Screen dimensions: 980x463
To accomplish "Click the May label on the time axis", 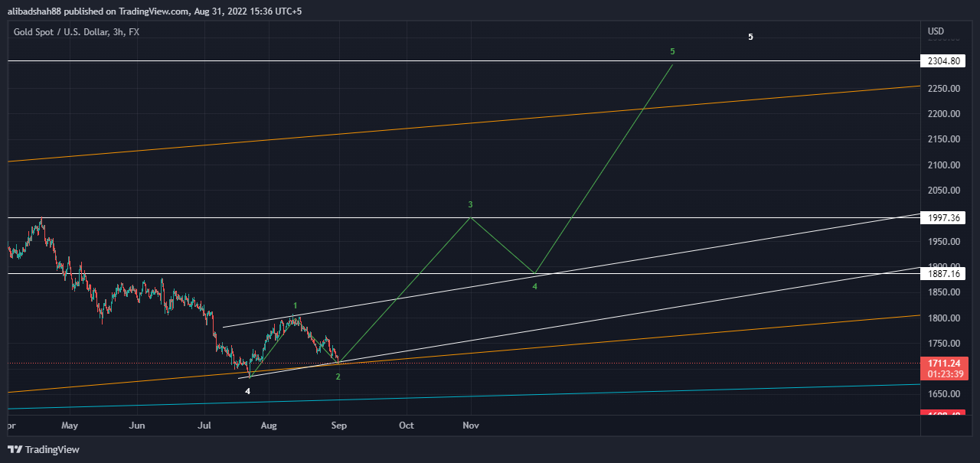I will click(70, 425).
